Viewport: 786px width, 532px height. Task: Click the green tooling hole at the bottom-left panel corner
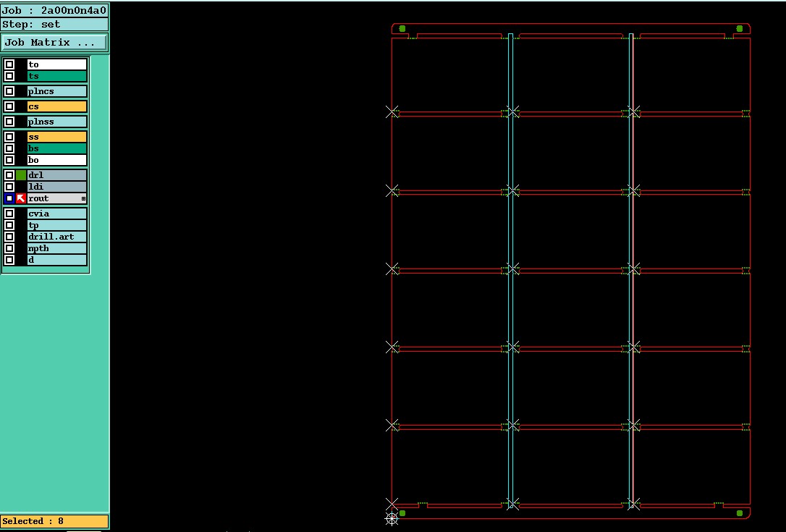pyautogui.click(x=402, y=513)
